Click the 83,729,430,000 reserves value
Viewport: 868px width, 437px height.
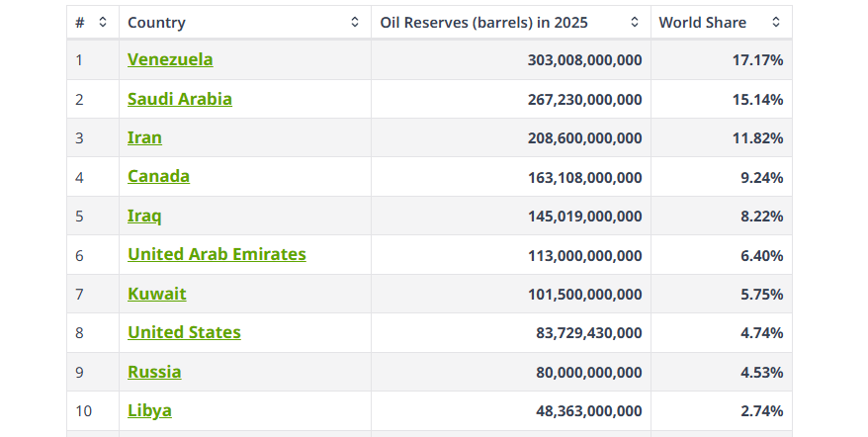pyautogui.click(x=588, y=333)
